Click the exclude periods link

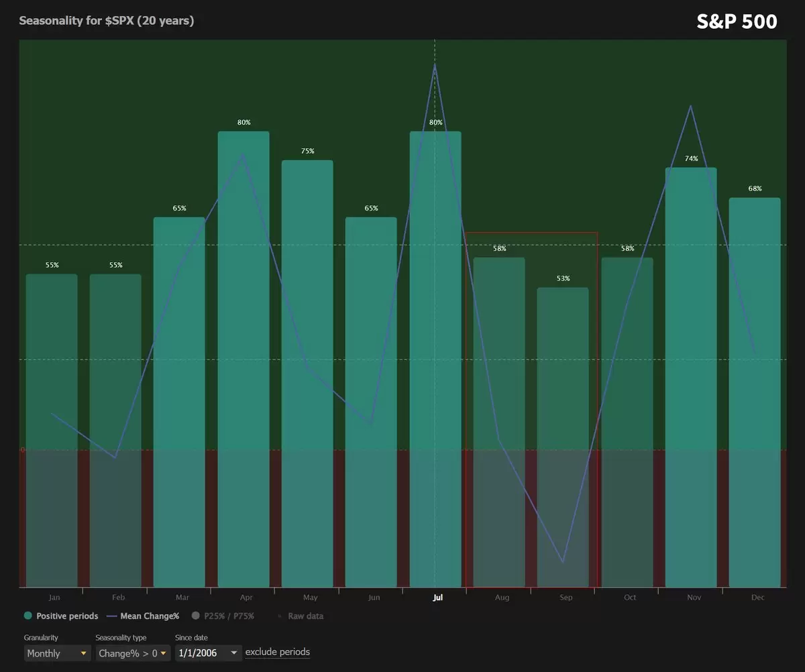pos(278,652)
